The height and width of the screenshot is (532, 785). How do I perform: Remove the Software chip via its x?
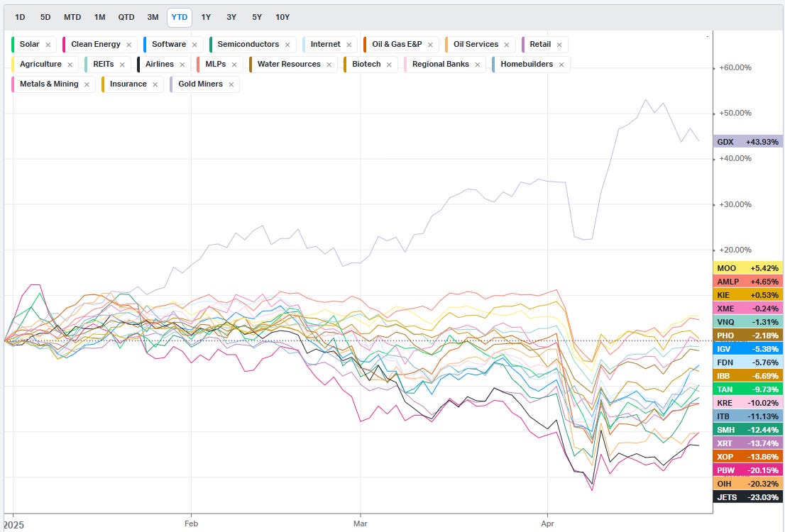click(x=194, y=45)
